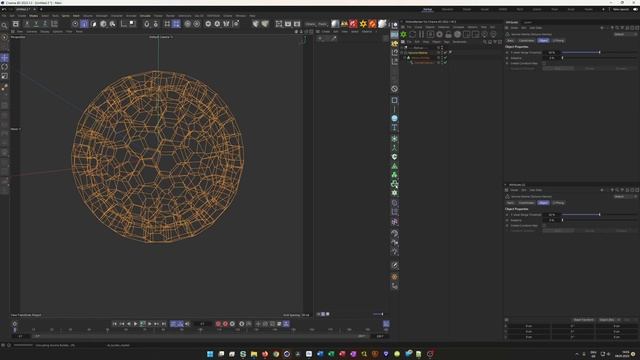Open Basic tab in upper Attributes panel
The image size is (640, 360).
click(510, 40)
